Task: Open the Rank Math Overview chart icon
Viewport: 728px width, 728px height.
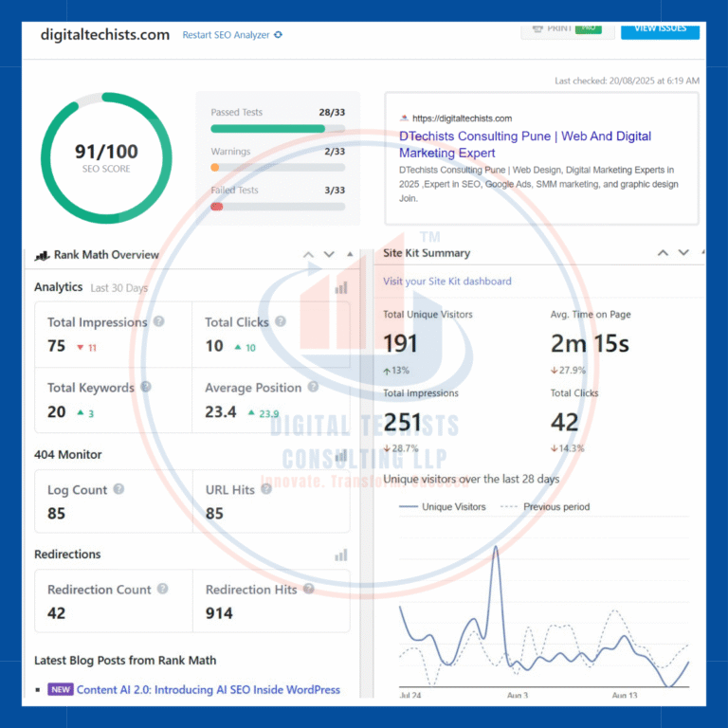Action: click(x=42, y=255)
